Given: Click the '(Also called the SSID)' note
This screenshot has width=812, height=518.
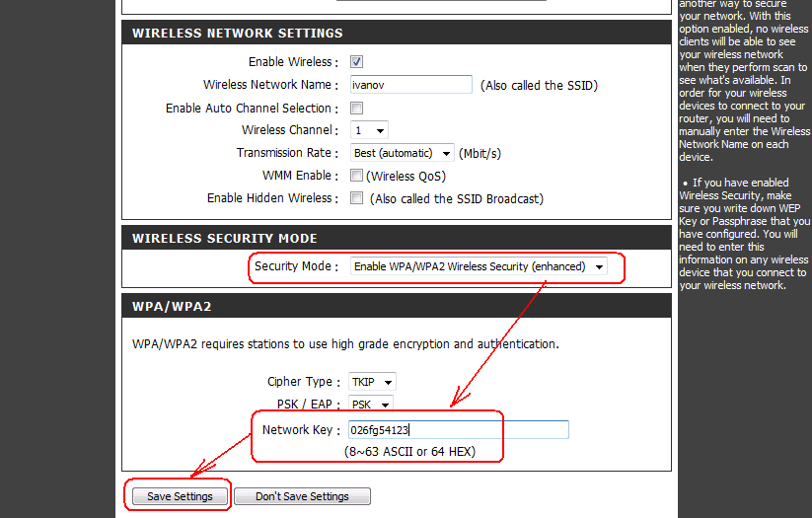Looking at the screenshot, I should [539, 85].
